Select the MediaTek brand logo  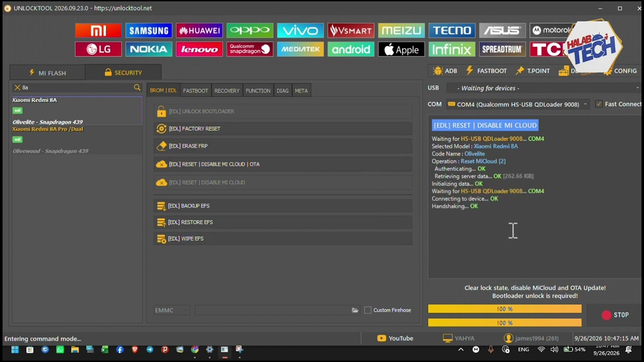click(300, 49)
